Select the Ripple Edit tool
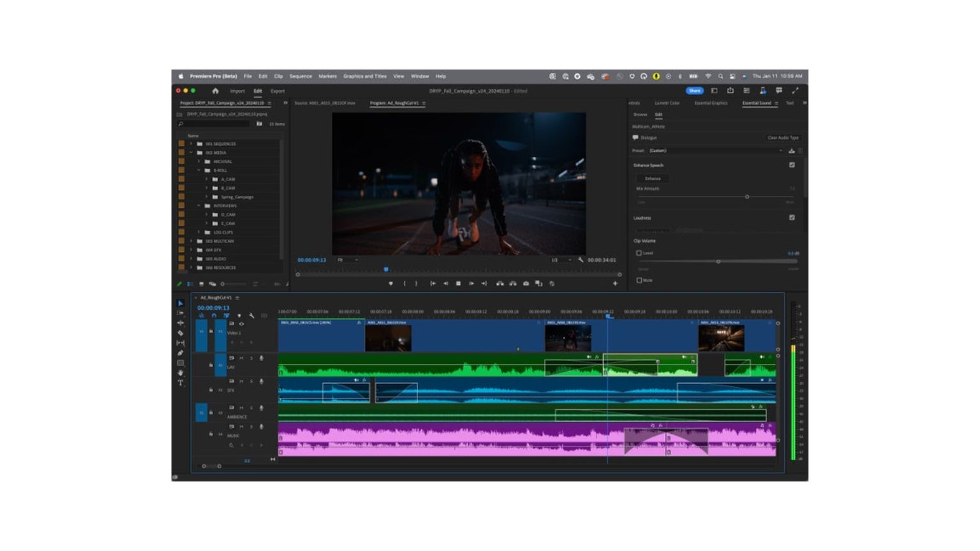Screen dimensions: 980x551 (181, 323)
